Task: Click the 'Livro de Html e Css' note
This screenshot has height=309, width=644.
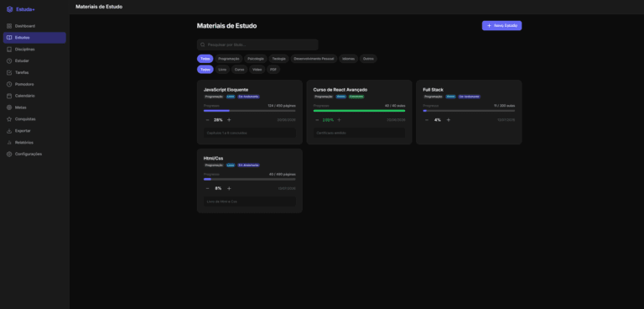Action: (250, 202)
